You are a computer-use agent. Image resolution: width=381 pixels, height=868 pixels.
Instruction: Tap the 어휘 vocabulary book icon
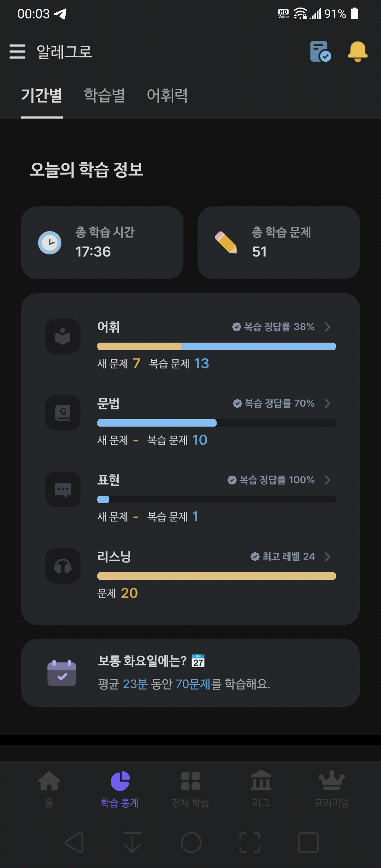point(63,336)
